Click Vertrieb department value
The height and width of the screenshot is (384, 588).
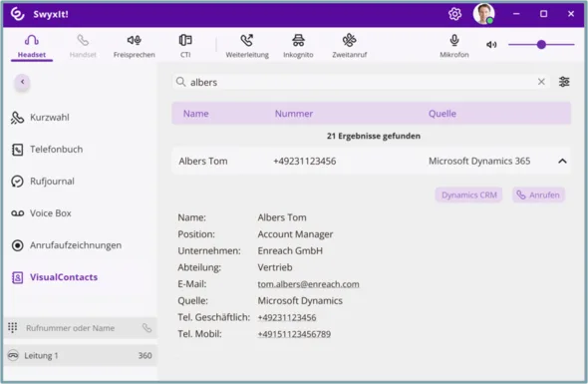pos(275,267)
